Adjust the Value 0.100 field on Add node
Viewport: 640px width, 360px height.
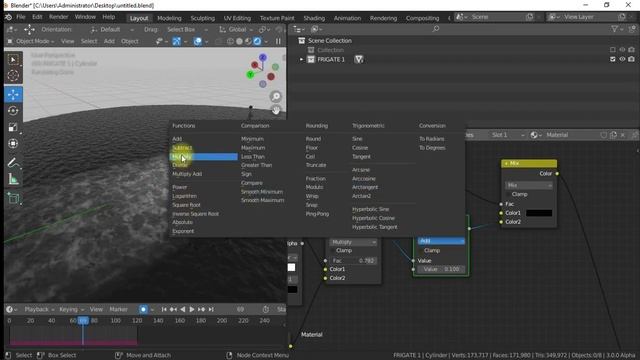[x=441, y=269]
